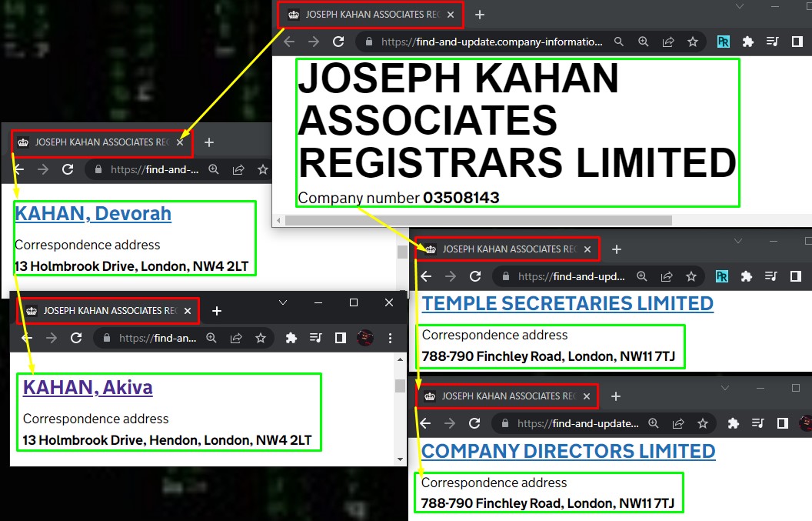Share the page from KAHAN, Devorah window
The width and height of the screenshot is (812, 521).
(238, 169)
